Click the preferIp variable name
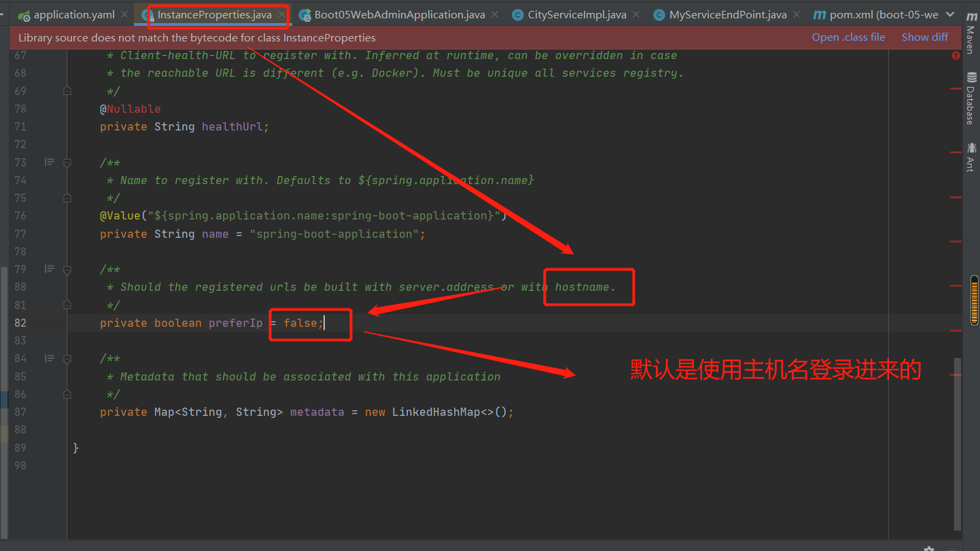The width and height of the screenshot is (980, 551). click(x=235, y=323)
